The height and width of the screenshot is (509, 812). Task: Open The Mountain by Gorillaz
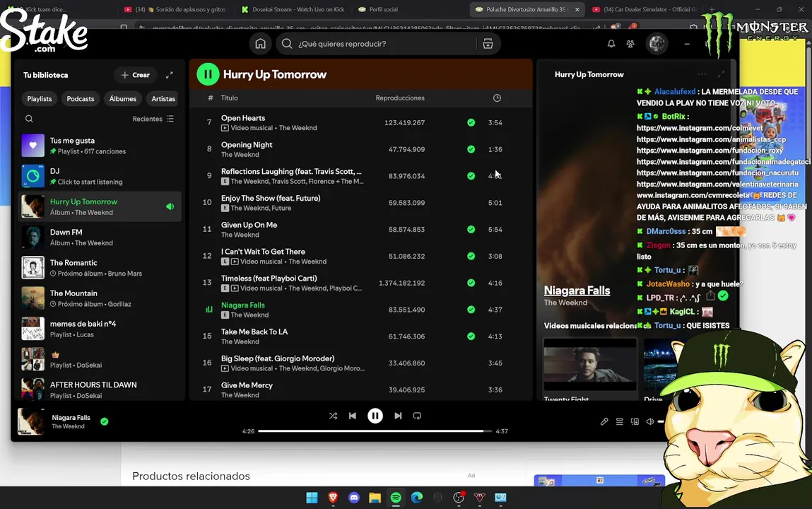100,298
